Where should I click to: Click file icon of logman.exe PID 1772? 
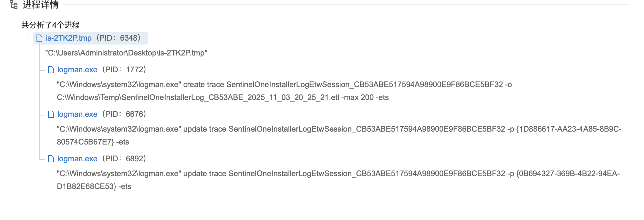(51, 70)
